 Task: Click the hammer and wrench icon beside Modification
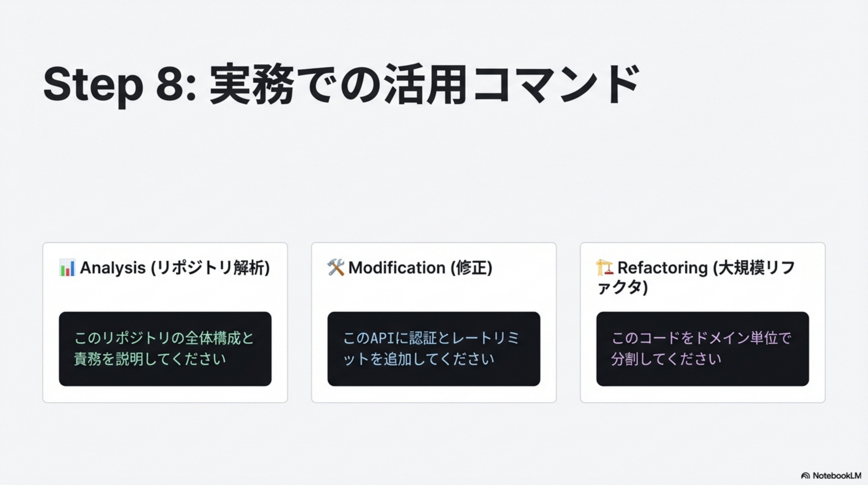336,267
